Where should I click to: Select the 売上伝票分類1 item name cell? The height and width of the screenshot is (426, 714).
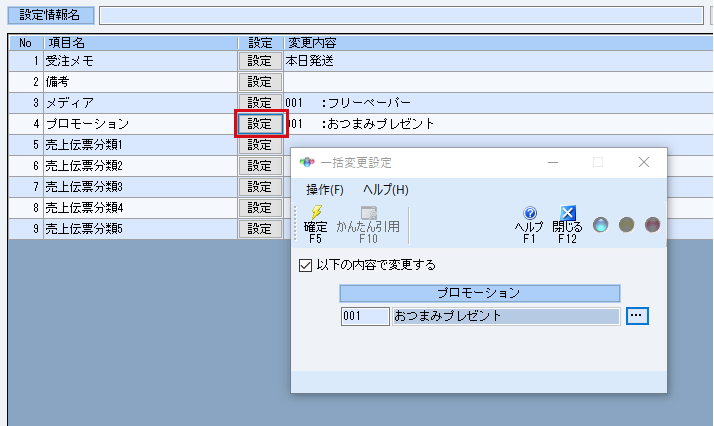click(x=140, y=145)
